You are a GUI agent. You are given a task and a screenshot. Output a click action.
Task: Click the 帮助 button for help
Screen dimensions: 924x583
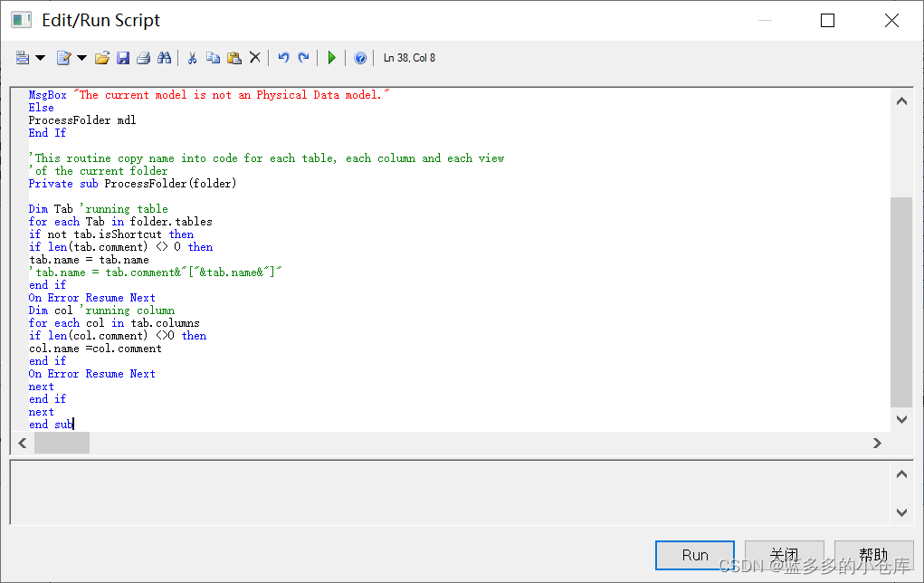pyautogui.click(x=872, y=555)
